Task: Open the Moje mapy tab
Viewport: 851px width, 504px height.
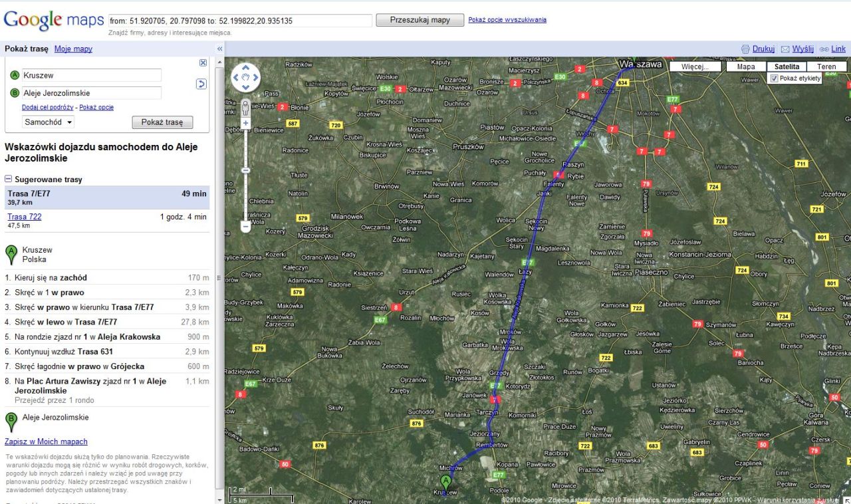Action: pos(73,49)
